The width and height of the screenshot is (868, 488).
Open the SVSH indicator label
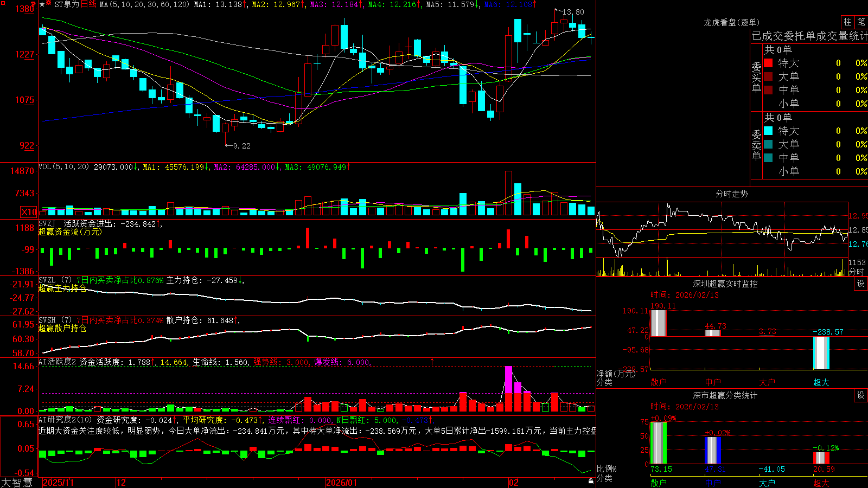tap(55, 320)
